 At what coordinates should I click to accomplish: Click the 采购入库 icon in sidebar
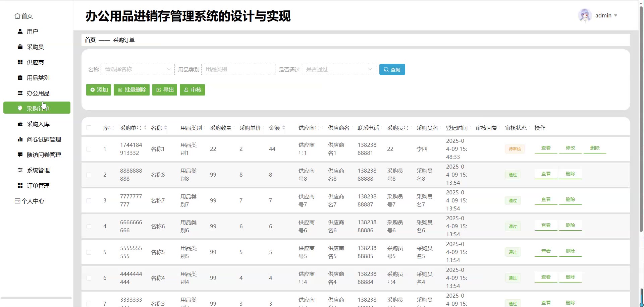pos(20,124)
